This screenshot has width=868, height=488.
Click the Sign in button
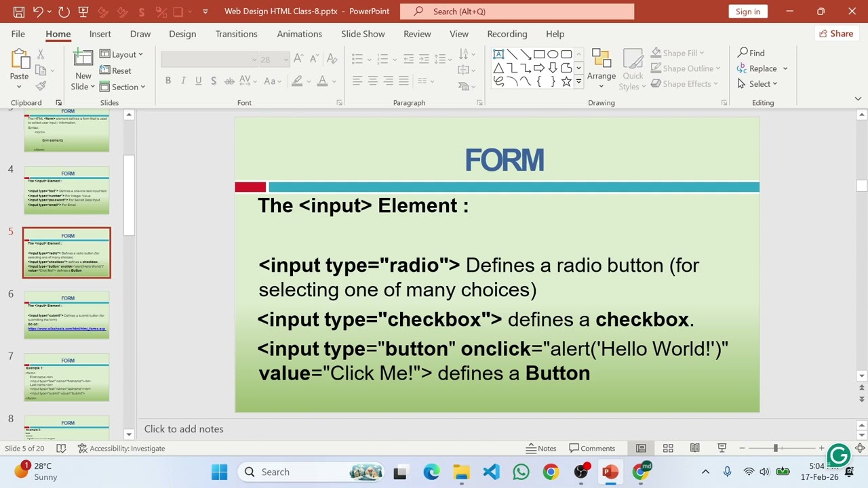(748, 12)
